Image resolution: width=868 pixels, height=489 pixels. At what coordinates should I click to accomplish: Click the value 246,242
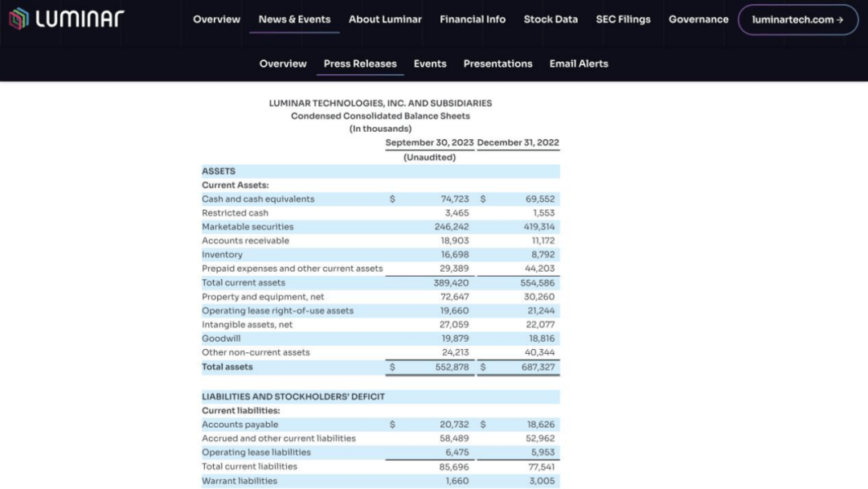pos(451,227)
